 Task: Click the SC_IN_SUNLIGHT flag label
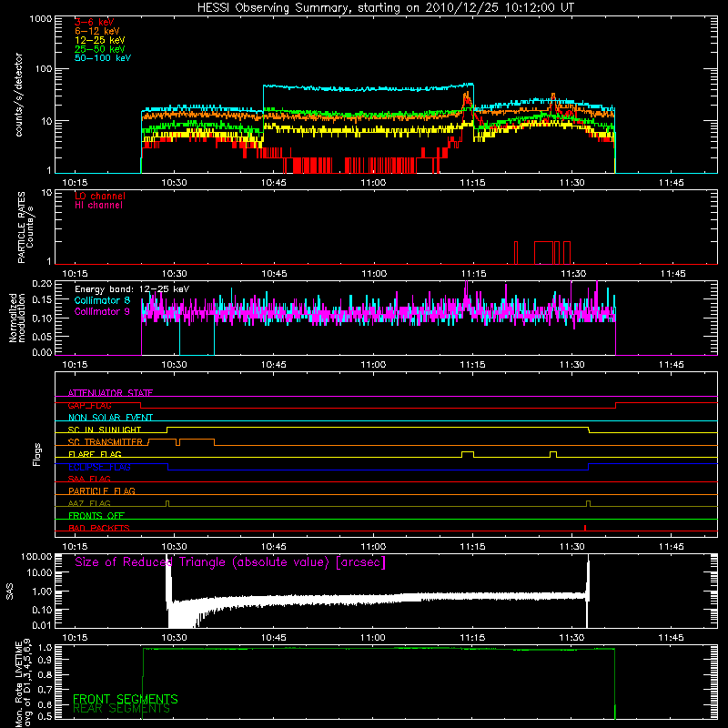[x=105, y=430]
